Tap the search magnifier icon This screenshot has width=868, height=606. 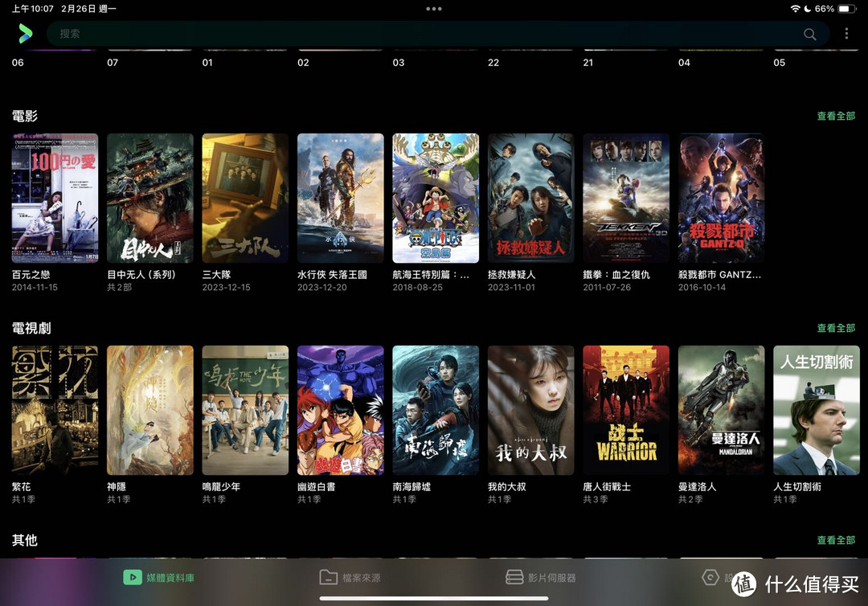pyautogui.click(x=809, y=35)
